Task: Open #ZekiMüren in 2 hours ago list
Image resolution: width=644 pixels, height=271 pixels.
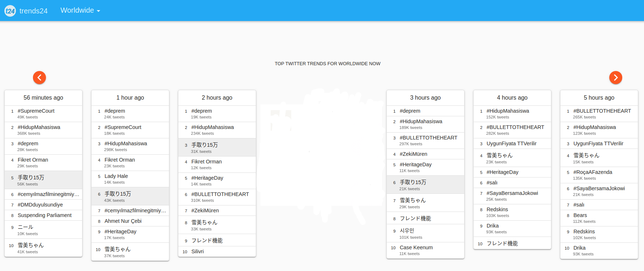Action: (x=205, y=210)
